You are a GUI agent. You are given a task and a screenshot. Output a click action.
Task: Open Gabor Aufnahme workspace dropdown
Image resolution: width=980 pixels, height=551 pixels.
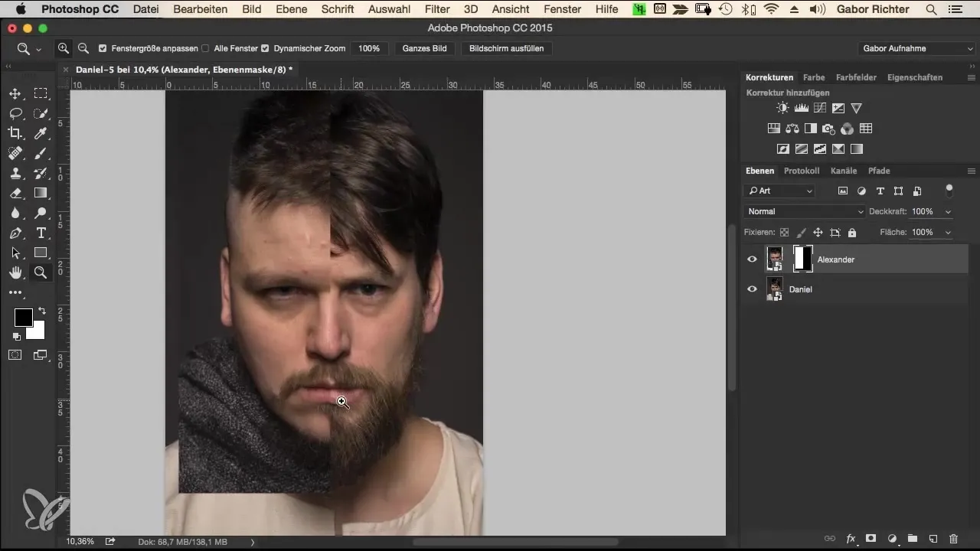pyautogui.click(x=916, y=48)
